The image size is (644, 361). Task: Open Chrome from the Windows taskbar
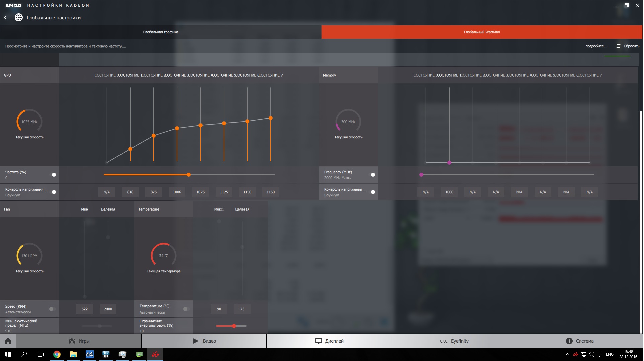tap(57, 354)
